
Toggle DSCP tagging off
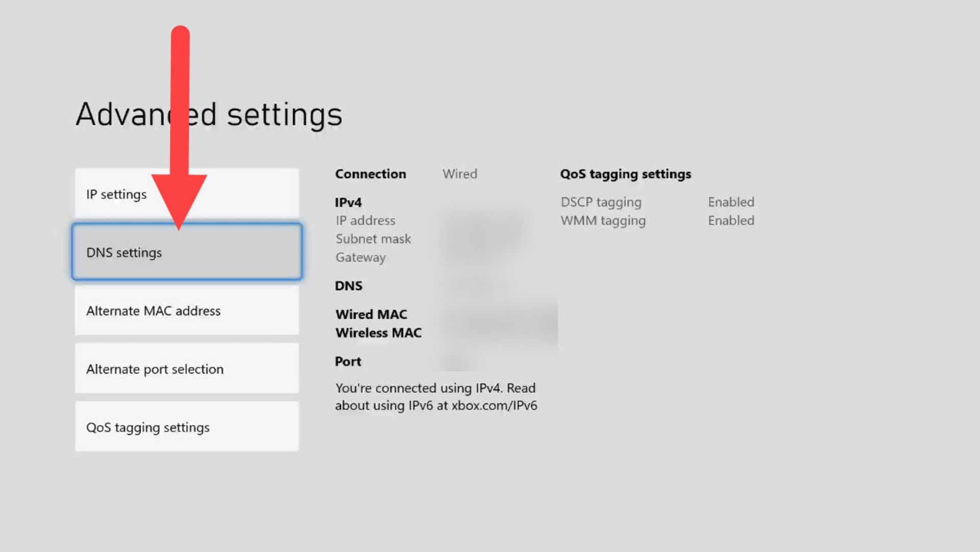coord(601,202)
